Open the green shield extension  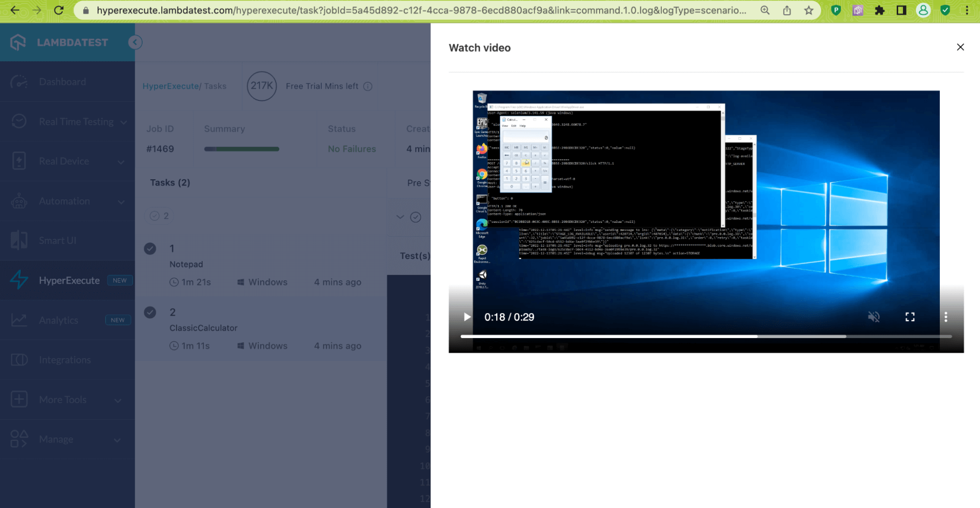[x=945, y=10]
